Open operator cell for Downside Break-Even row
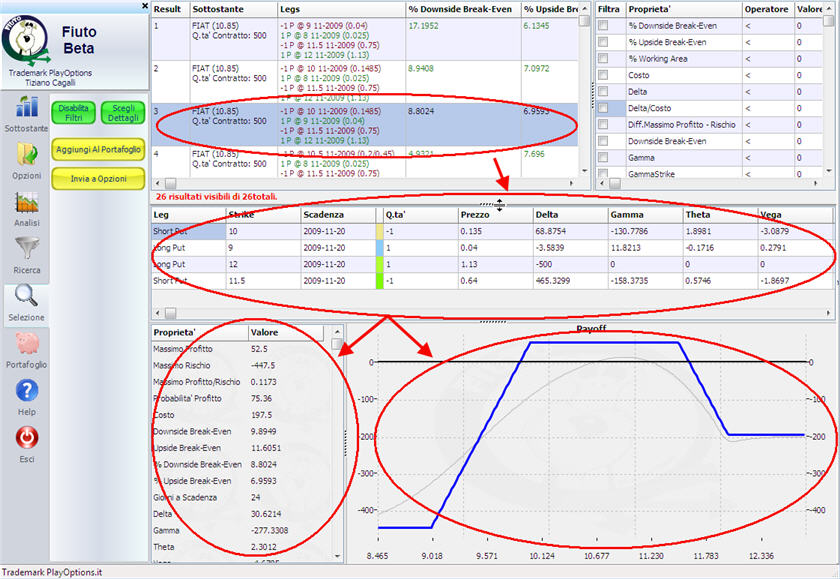The image size is (840, 579). 766,141
